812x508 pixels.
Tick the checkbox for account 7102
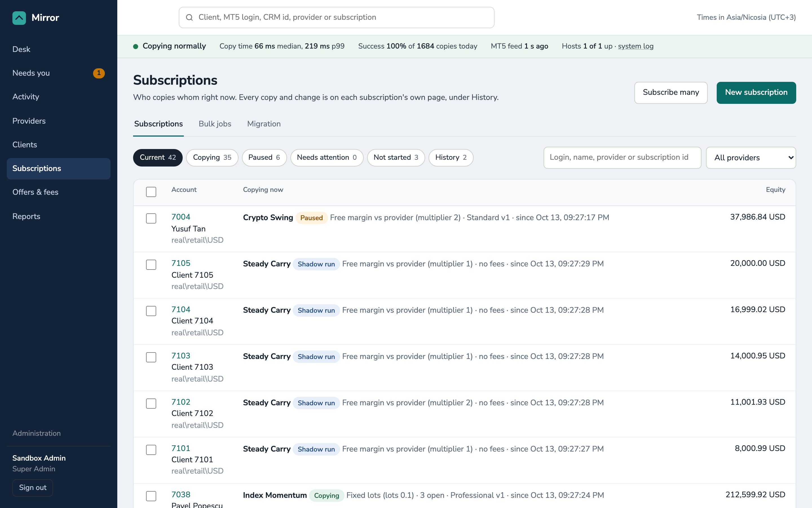pos(151,404)
